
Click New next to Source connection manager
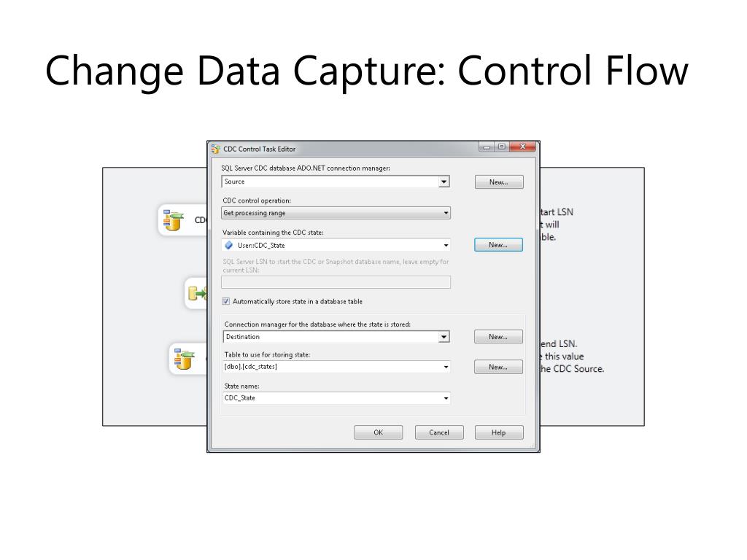(x=499, y=182)
